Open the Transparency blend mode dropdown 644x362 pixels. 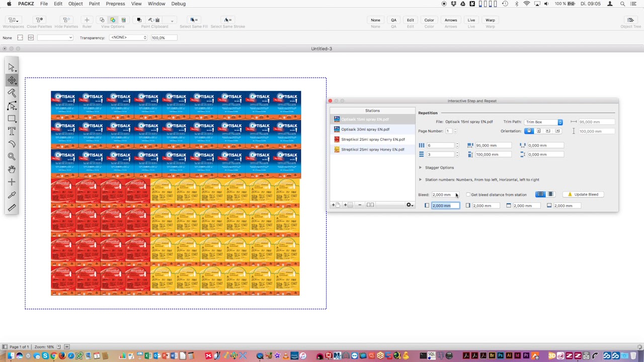click(x=128, y=38)
